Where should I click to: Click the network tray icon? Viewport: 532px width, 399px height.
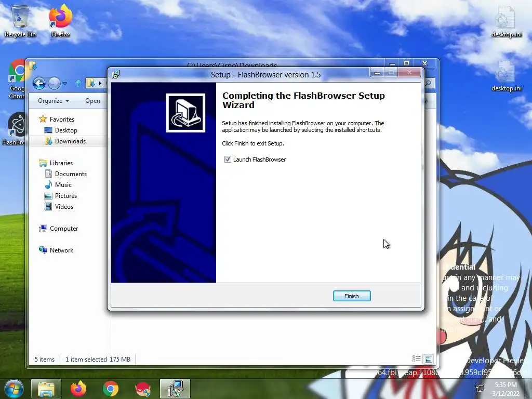(480, 389)
